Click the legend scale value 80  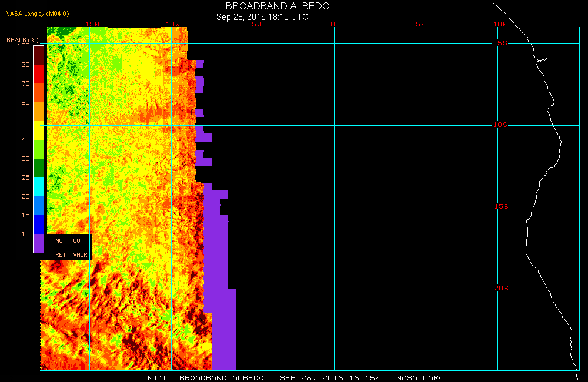point(25,65)
